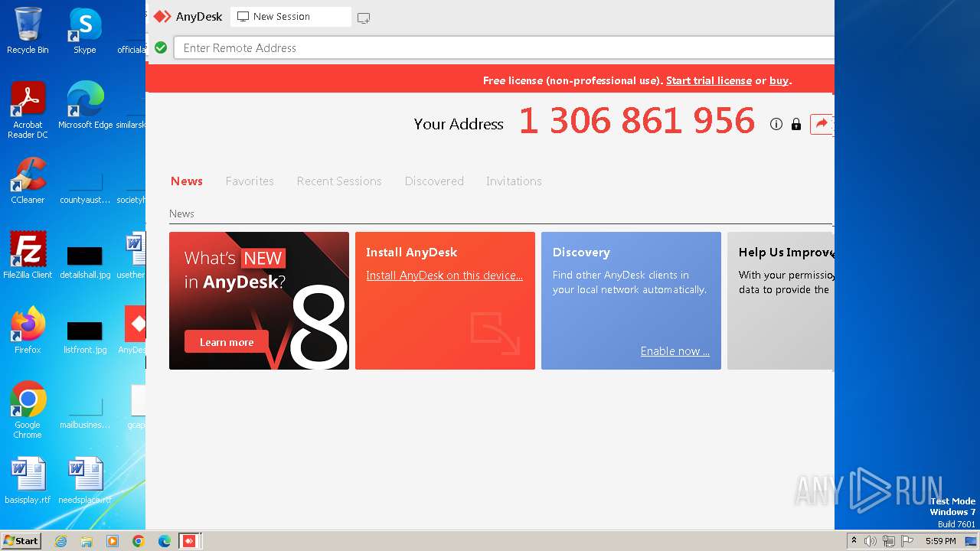Click the green connection status check icon
The width and height of the screenshot is (980, 551).
161,47
